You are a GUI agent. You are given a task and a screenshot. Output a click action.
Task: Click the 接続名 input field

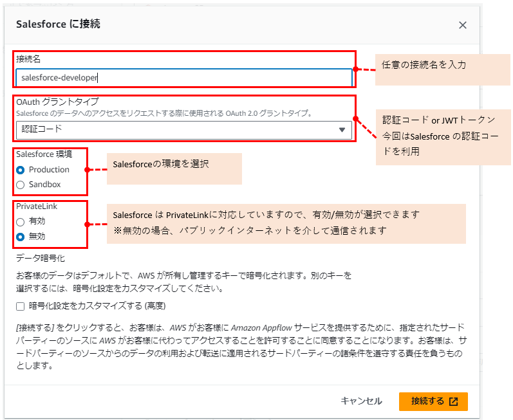pyautogui.click(x=184, y=77)
